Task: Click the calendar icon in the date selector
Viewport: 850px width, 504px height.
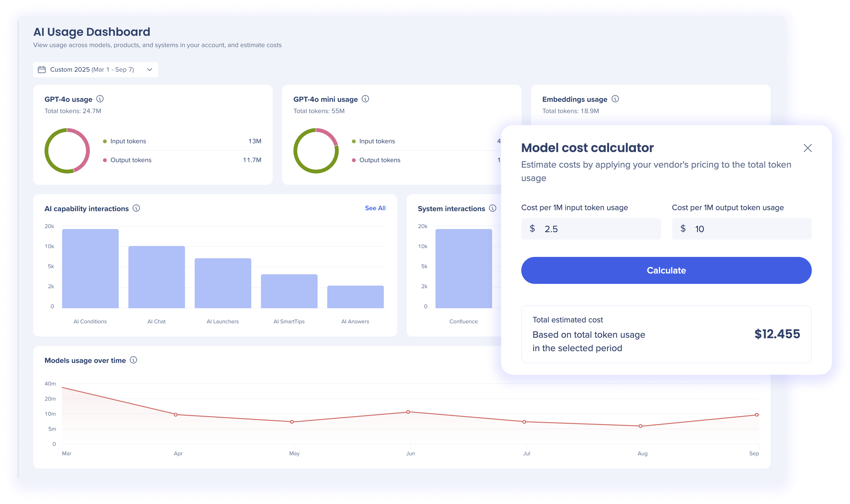Action: point(42,70)
